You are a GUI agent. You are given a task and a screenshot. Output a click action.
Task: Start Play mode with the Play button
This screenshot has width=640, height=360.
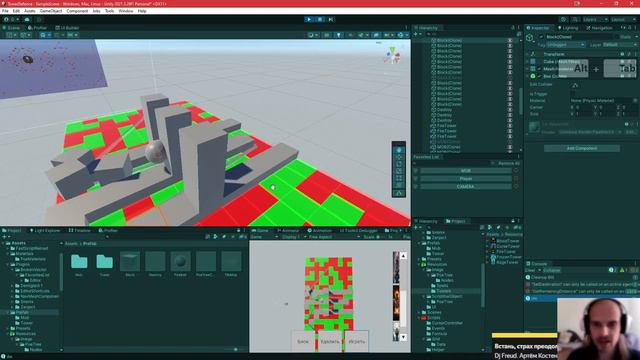[x=309, y=19]
